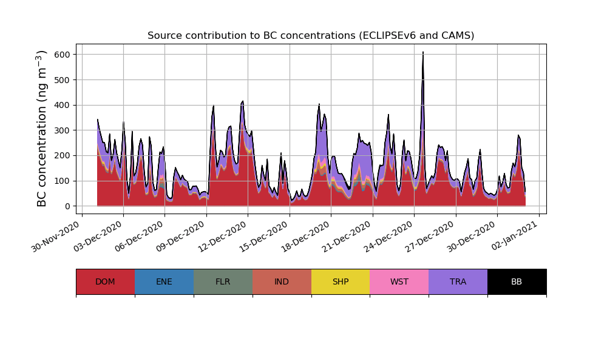Click the 300 y-axis tick label

[x=63, y=130]
